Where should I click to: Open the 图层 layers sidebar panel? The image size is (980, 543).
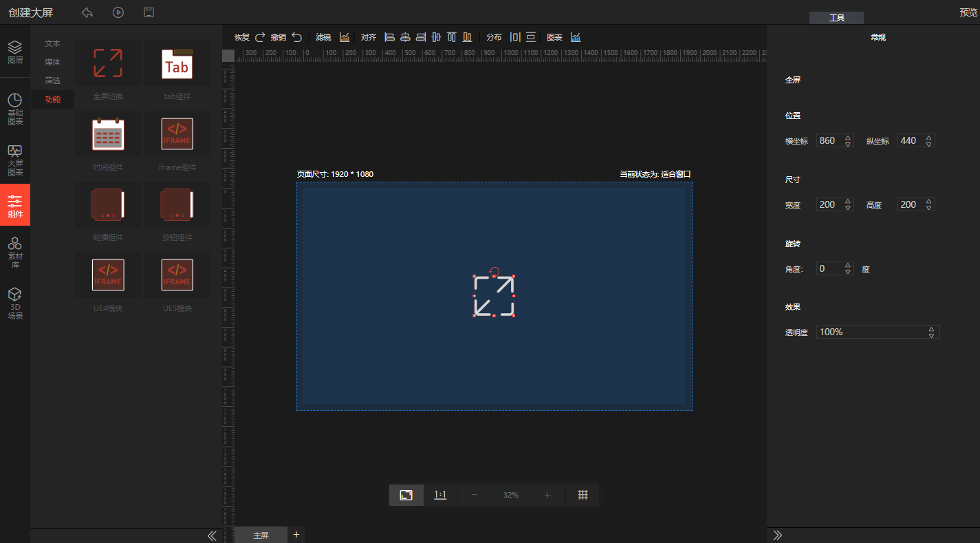(15, 52)
